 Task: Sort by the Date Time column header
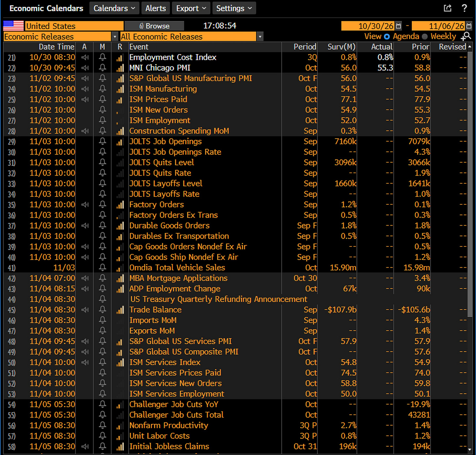click(x=57, y=47)
